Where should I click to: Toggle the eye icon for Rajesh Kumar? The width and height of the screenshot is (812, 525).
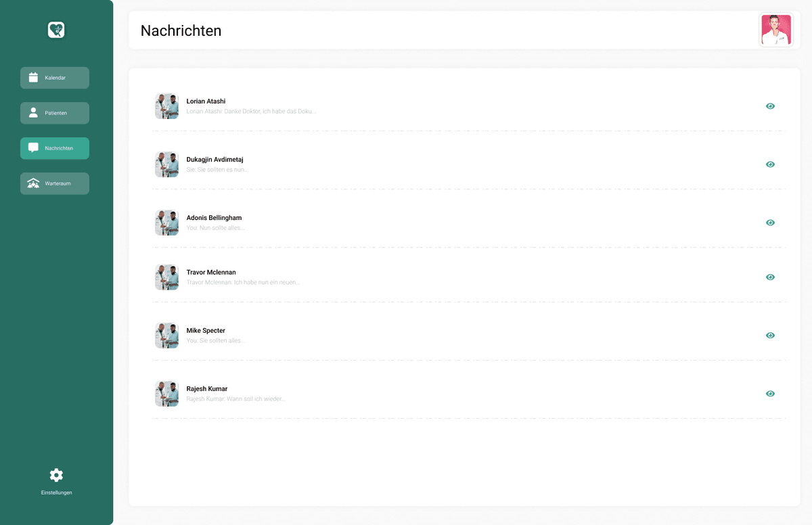(770, 393)
